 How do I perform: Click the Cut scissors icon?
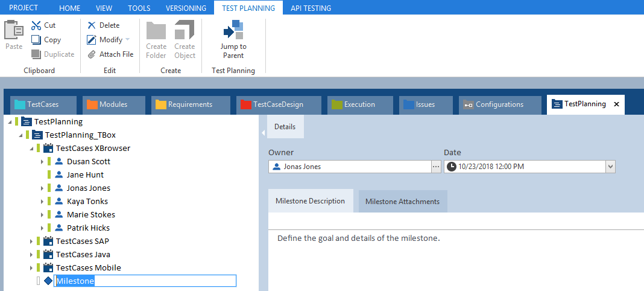coord(36,25)
